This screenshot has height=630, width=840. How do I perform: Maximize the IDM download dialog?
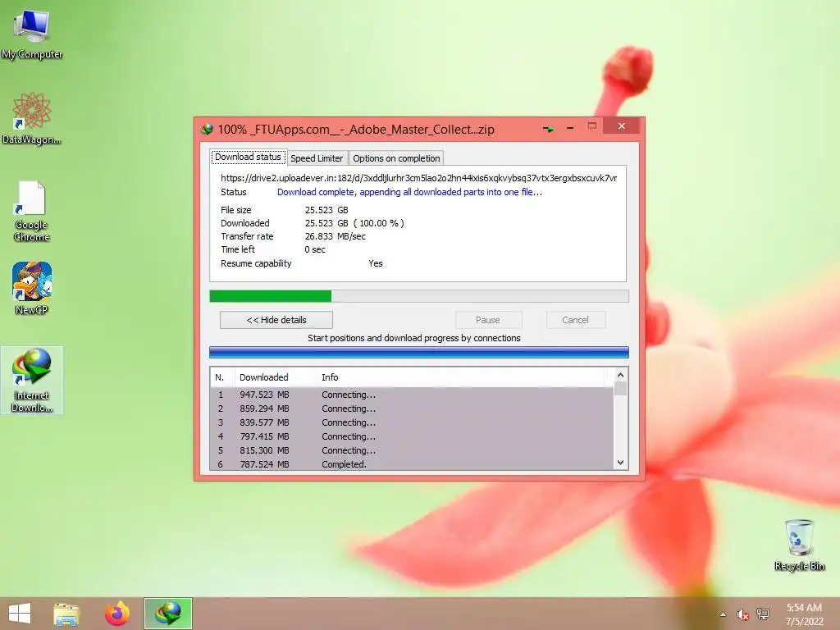(x=592, y=126)
